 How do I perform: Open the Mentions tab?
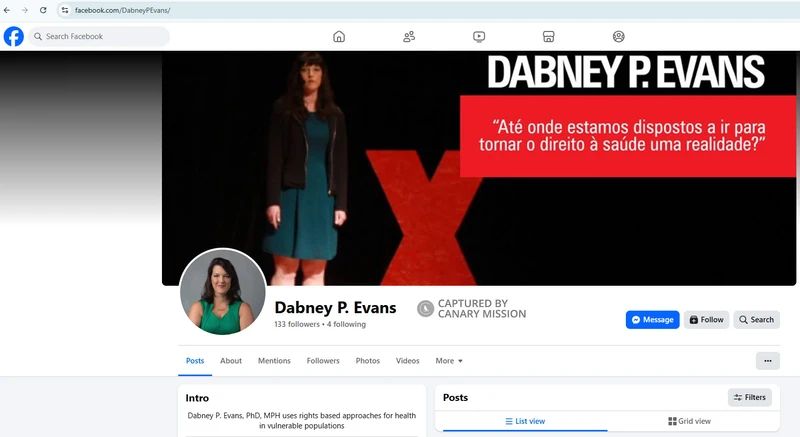click(274, 361)
